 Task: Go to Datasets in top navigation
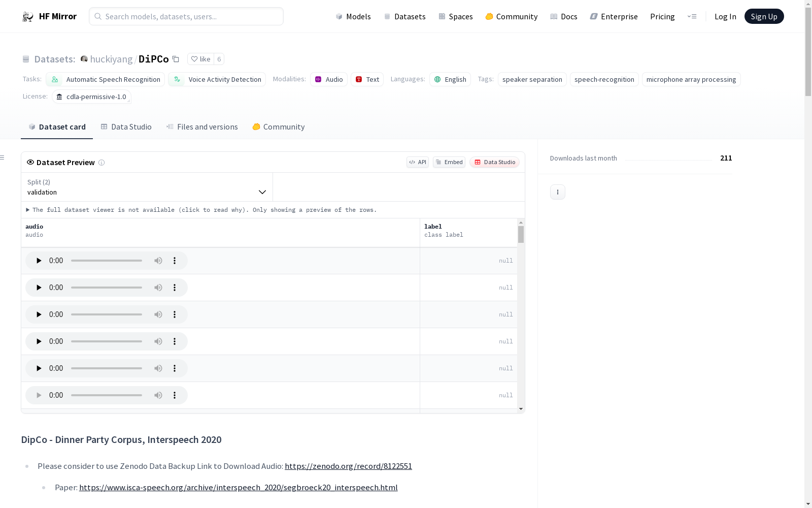tap(404, 17)
